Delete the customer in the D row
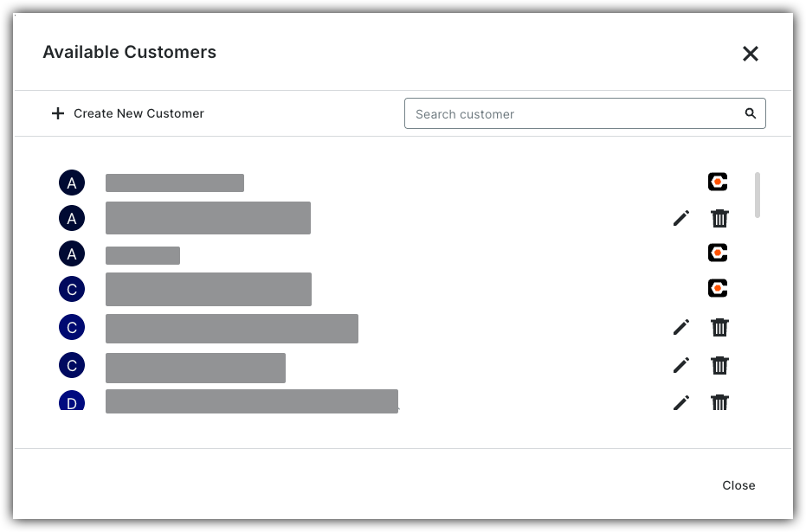 [x=719, y=402]
